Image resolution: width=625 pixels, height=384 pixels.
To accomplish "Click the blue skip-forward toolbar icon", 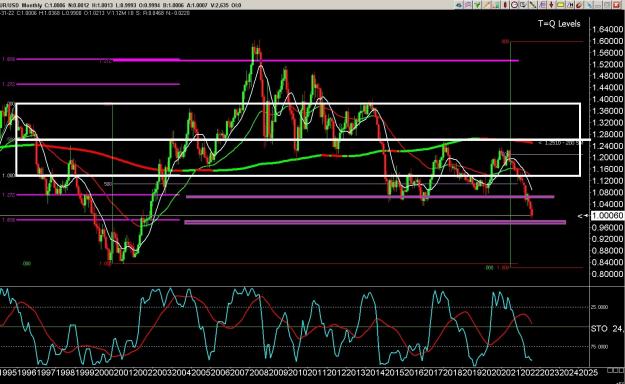I will click(x=570, y=5).
